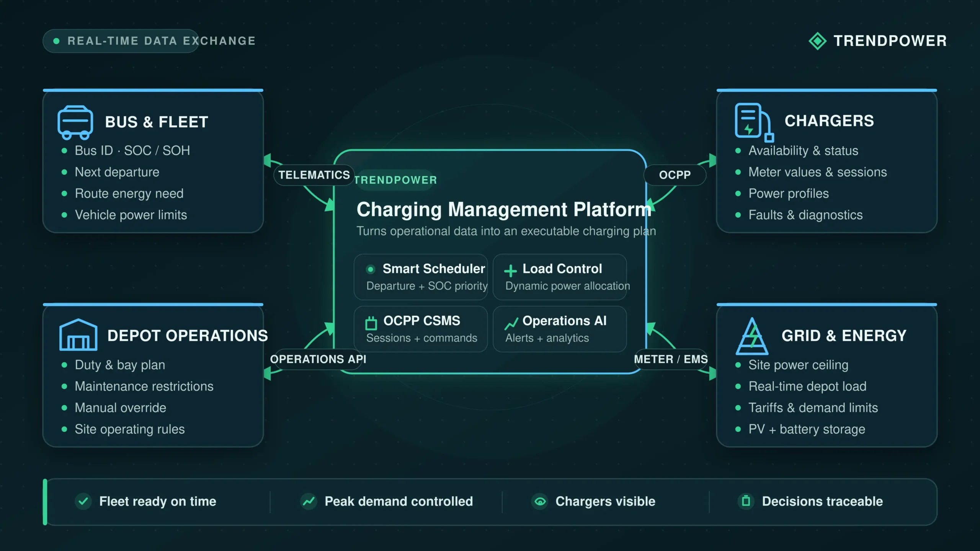Click the grid pylon icon in Grid & Energy
This screenshot has height=551, width=980.
752,336
